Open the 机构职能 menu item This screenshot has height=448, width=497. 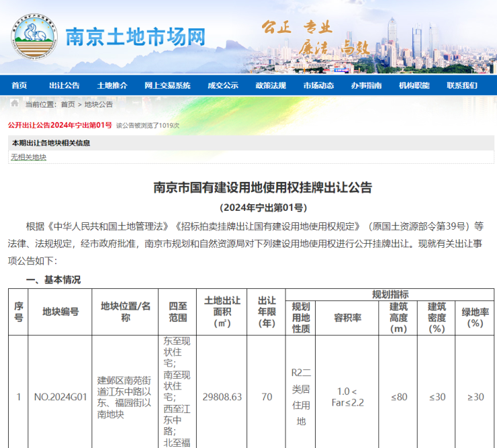414,85
